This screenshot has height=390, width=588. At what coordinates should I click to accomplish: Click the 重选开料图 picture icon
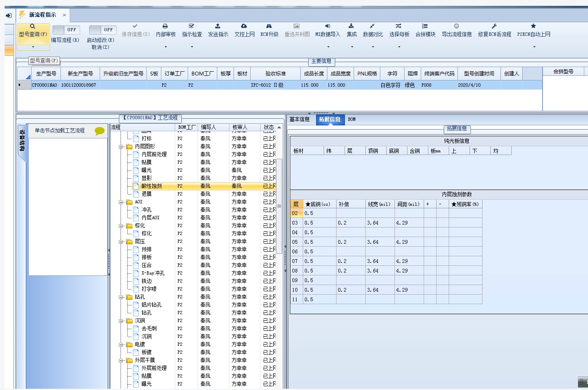point(297,26)
